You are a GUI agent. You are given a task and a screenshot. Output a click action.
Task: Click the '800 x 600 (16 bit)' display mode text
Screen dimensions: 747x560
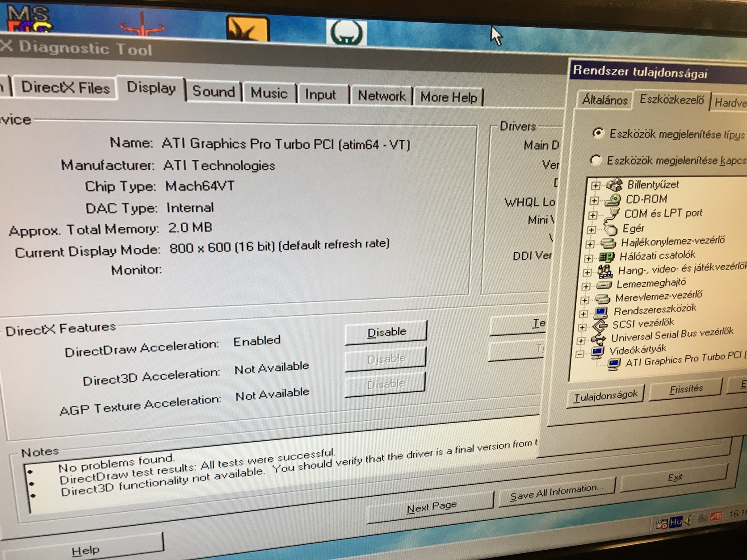tap(222, 247)
